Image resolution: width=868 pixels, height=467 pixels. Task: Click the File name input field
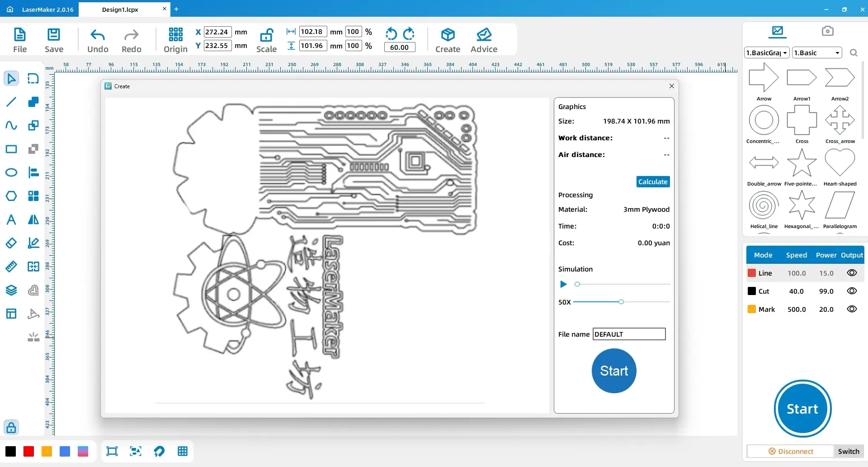pyautogui.click(x=629, y=334)
